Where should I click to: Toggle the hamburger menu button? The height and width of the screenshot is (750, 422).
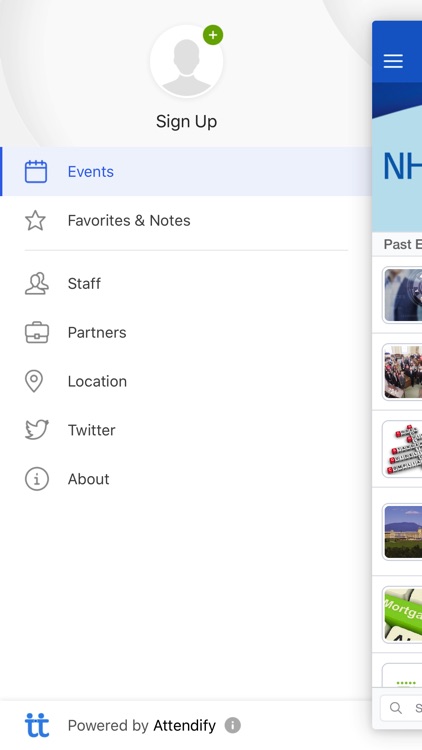393,61
